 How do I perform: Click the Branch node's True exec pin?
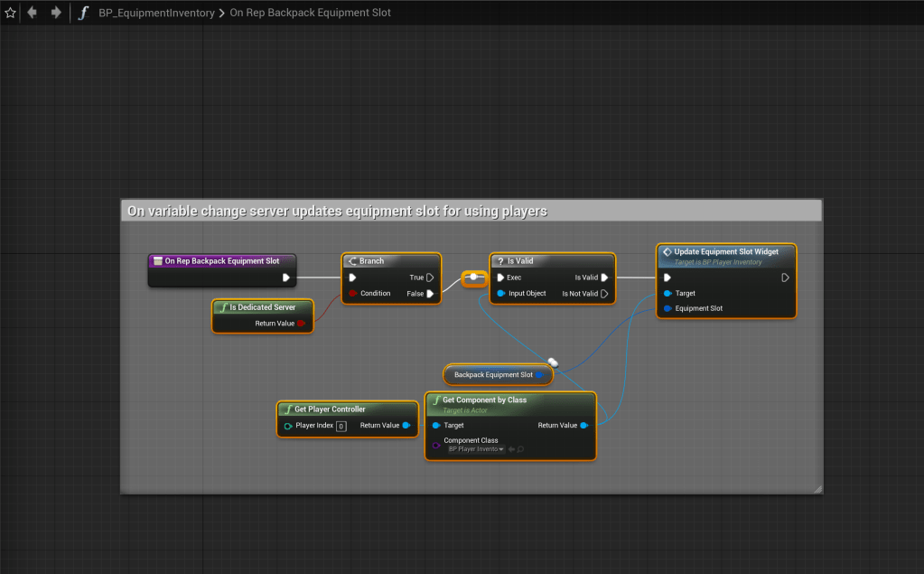pyautogui.click(x=430, y=278)
